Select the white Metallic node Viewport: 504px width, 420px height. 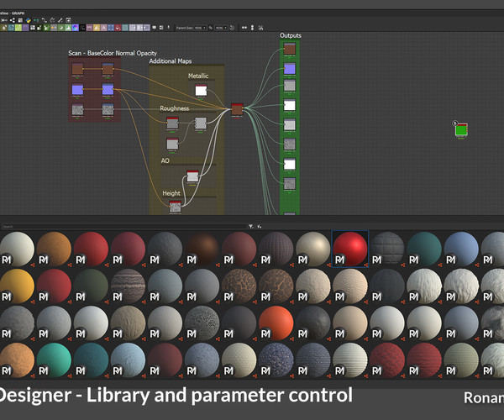pyautogui.click(x=201, y=90)
